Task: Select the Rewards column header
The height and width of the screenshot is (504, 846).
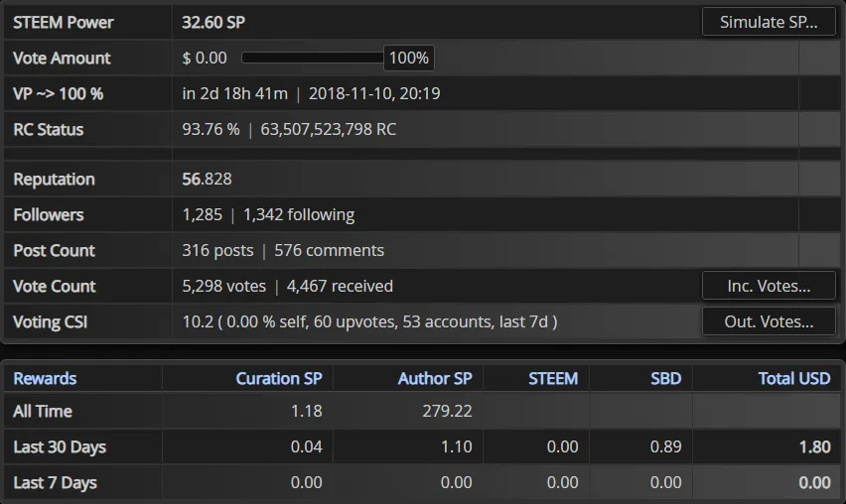Action: [x=45, y=378]
